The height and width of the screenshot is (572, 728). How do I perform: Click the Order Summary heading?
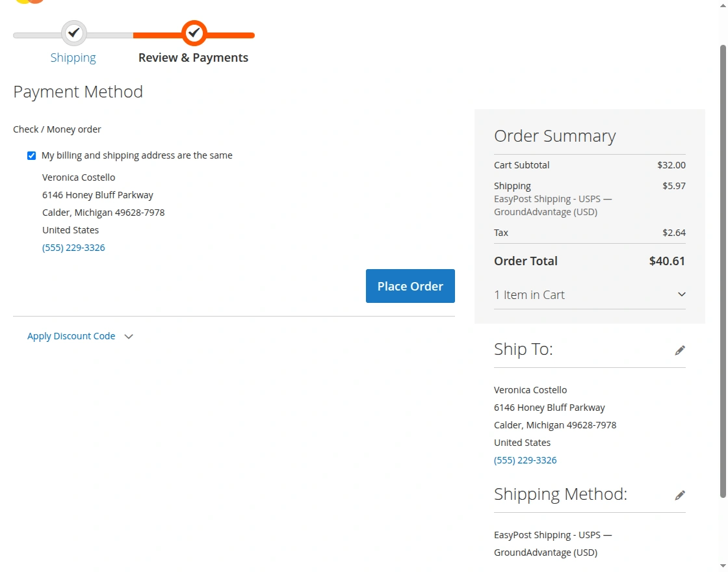tap(555, 136)
